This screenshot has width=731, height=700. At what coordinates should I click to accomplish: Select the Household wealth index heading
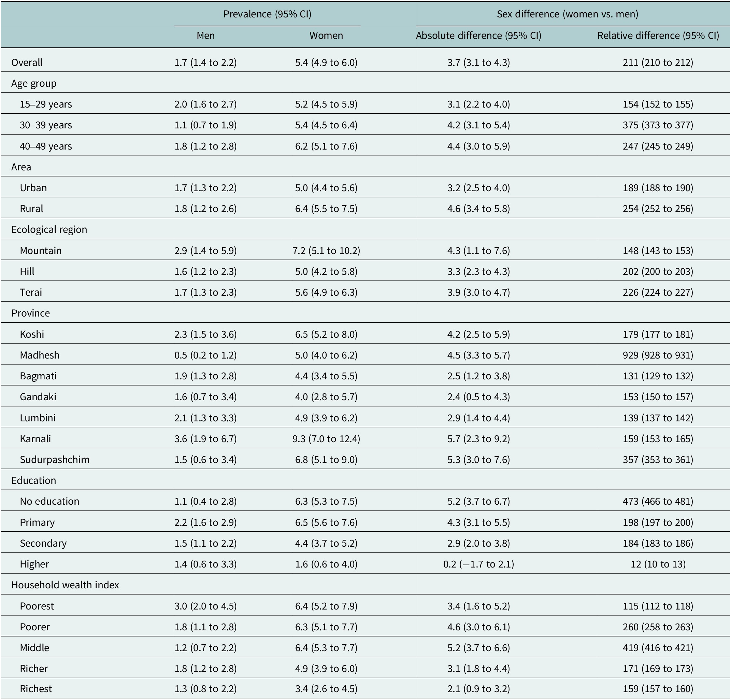coord(65,585)
